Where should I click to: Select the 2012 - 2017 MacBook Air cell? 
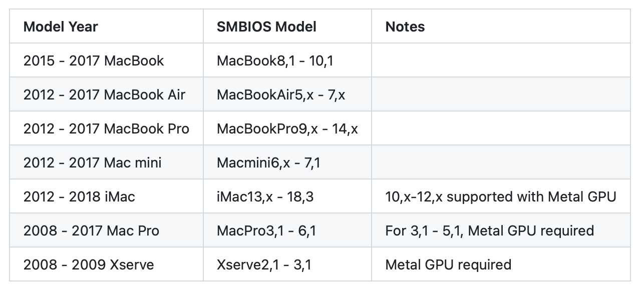[x=104, y=94]
